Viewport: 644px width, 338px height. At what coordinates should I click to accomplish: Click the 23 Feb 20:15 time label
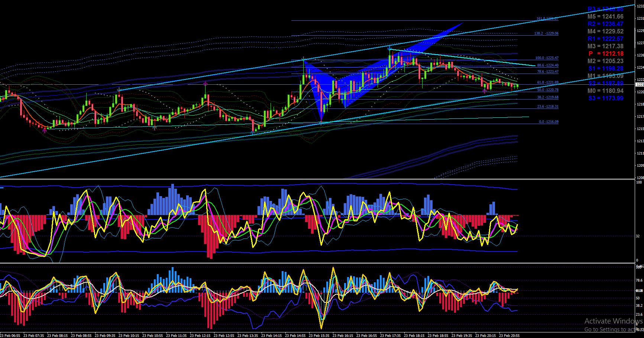pyautogui.click(x=485, y=335)
